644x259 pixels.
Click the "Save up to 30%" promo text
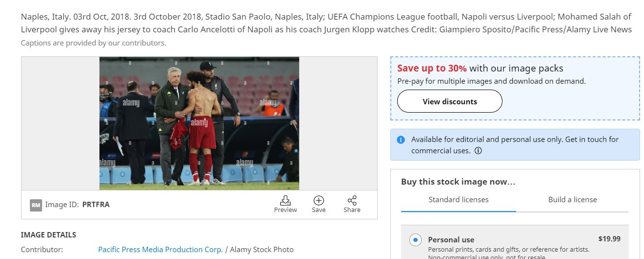(x=432, y=69)
